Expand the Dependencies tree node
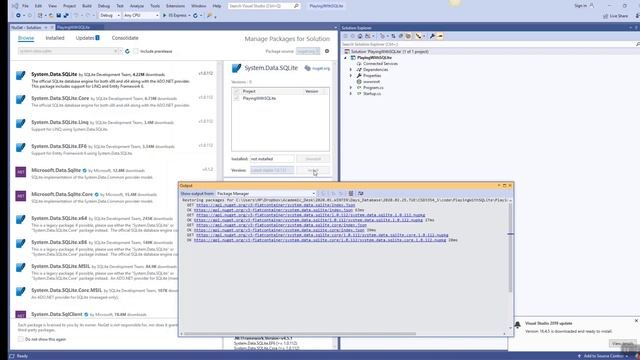Viewport: 640px width, 360px height. pos(351,70)
